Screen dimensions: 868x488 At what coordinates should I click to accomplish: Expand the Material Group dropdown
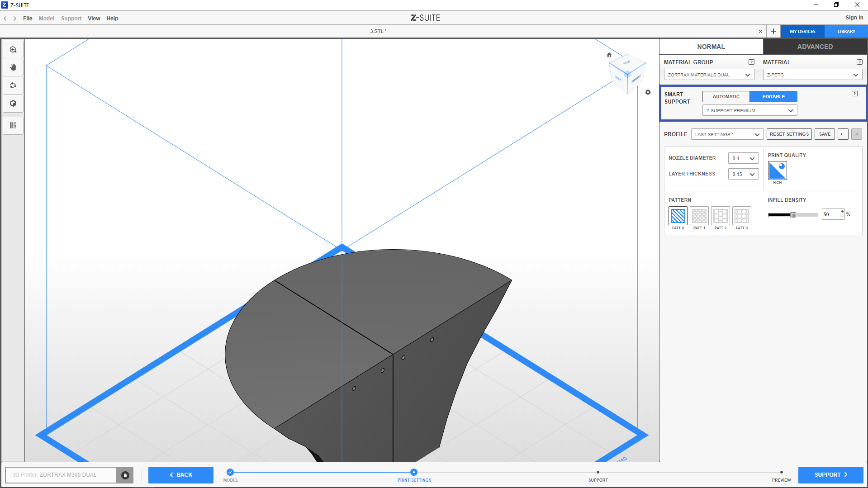708,75
